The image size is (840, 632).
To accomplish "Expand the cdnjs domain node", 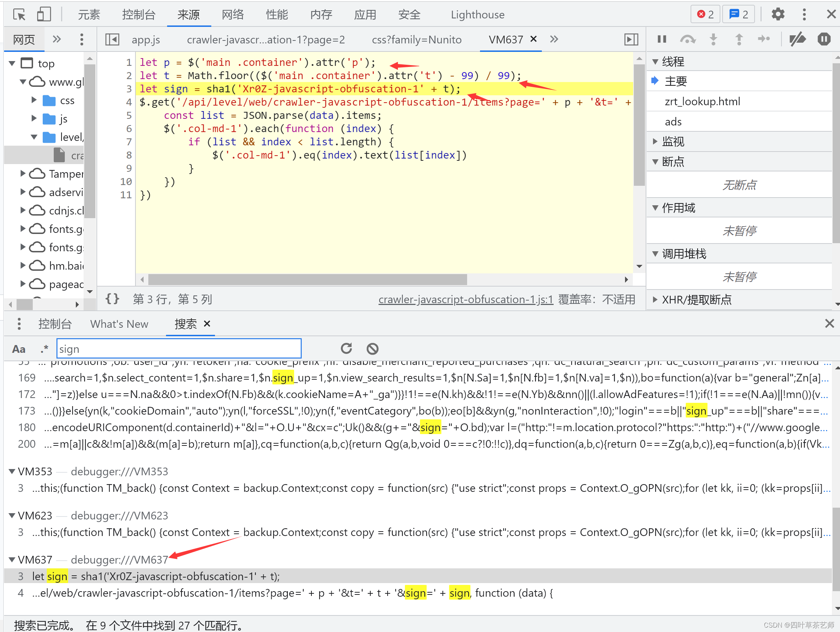I will pyautogui.click(x=23, y=210).
